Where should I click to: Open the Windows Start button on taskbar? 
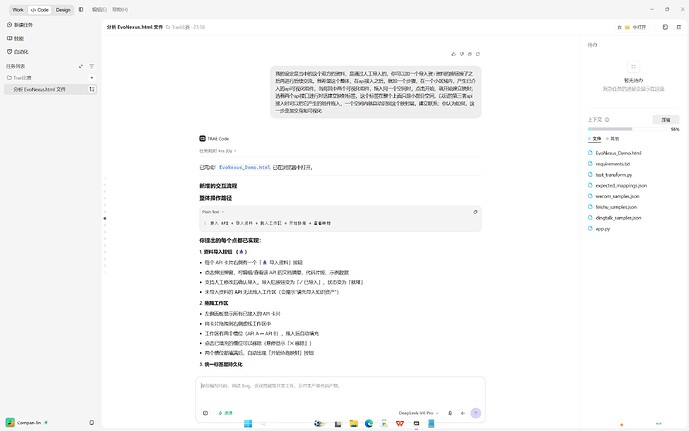pyautogui.click(x=248, y=424)
